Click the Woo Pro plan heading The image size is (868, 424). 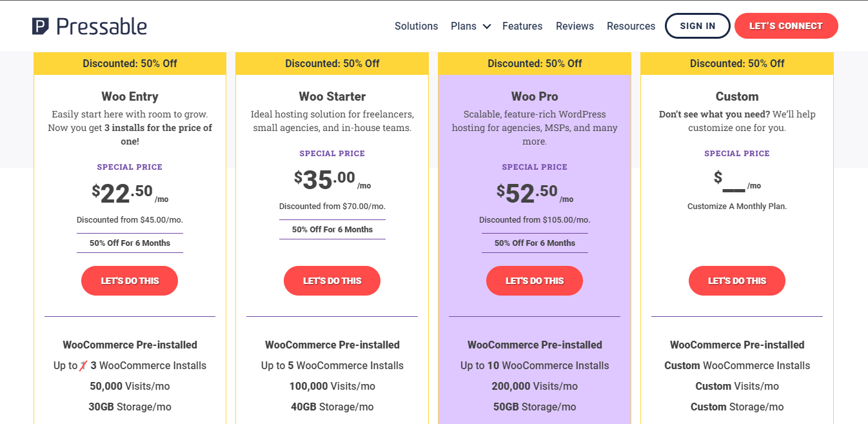tap(535, 96)
